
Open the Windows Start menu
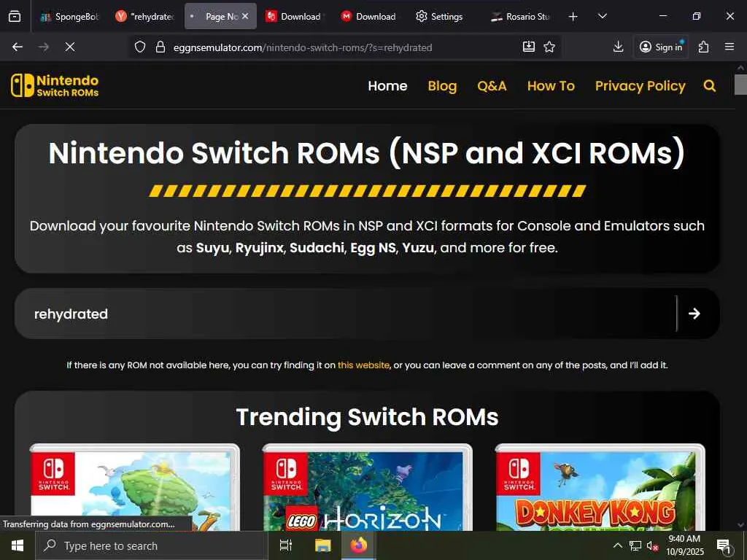point(18,545)
